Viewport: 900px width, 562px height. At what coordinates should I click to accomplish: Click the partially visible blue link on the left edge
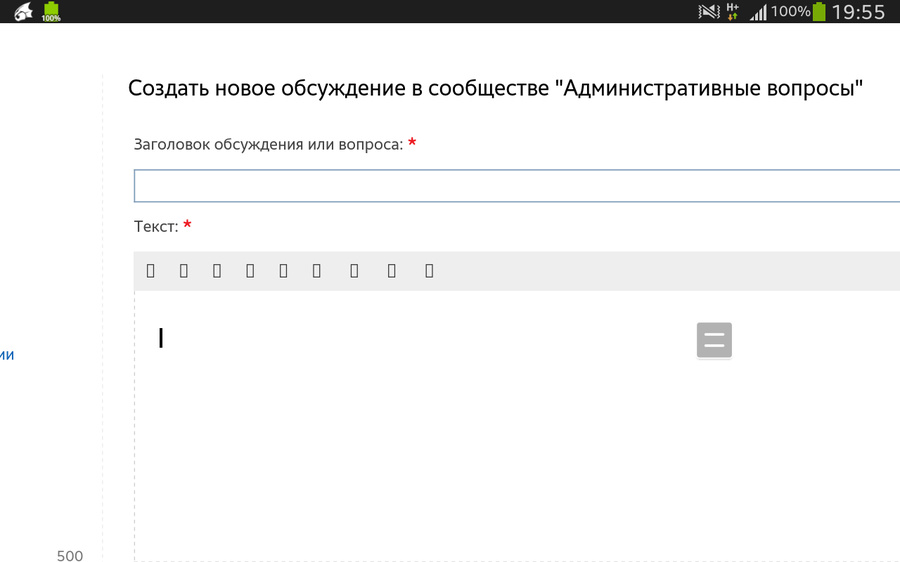tap(6, 355)
